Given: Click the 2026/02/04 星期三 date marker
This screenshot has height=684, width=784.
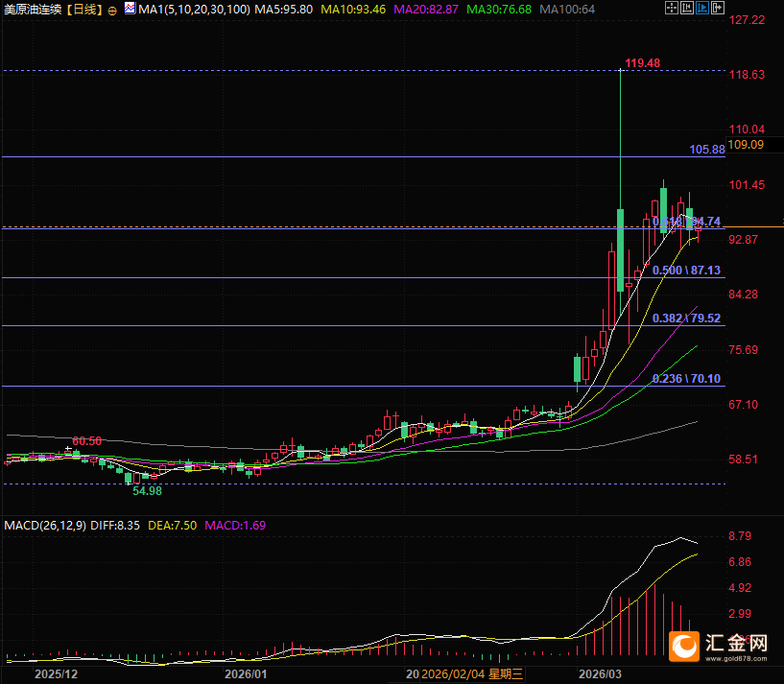Looking at the screenshot, I should click(471, 674).
